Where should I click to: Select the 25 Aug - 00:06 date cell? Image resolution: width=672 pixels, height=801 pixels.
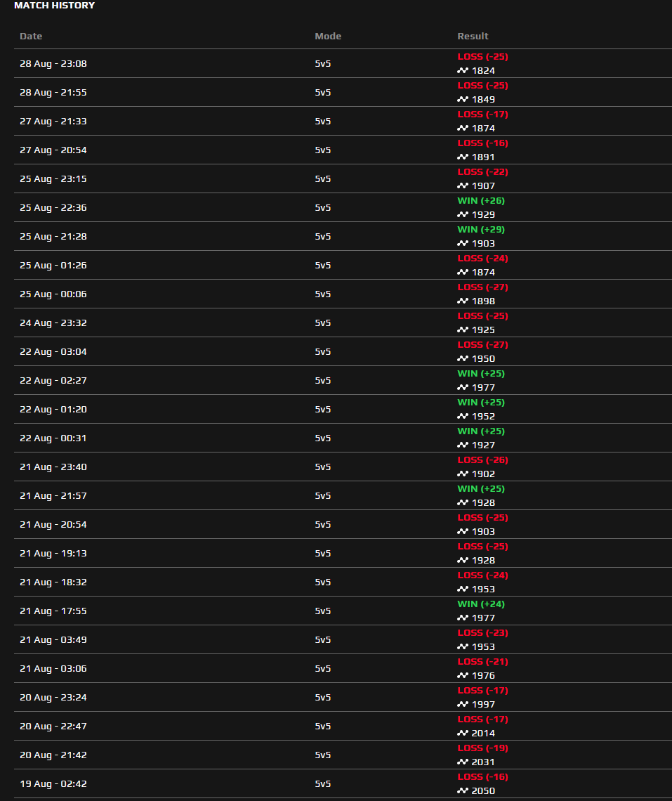click(53, 294)
